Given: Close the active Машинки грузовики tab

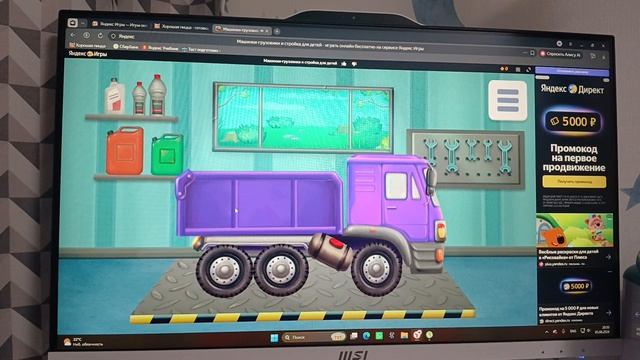Looking at the screenshot, I should [x=267, y=31].
